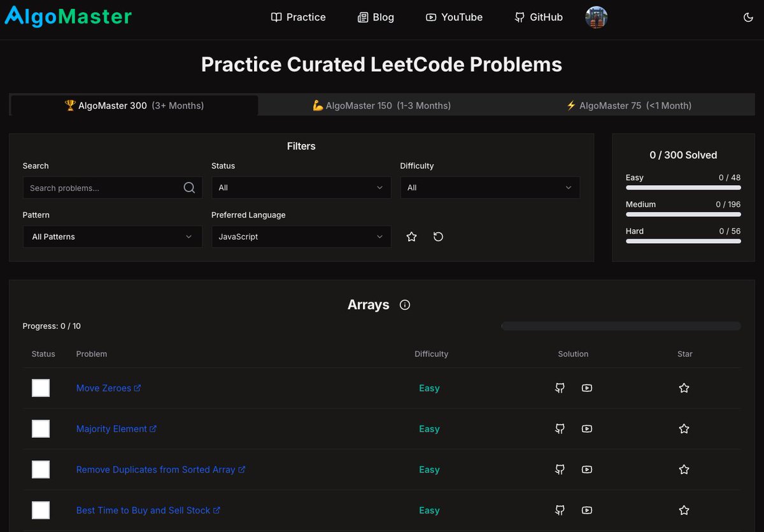Image resolution: width=764 pixels, height=532 pixels.
Task: Switch to AlgoMaster 300 tab
Action: coord(134,106)
